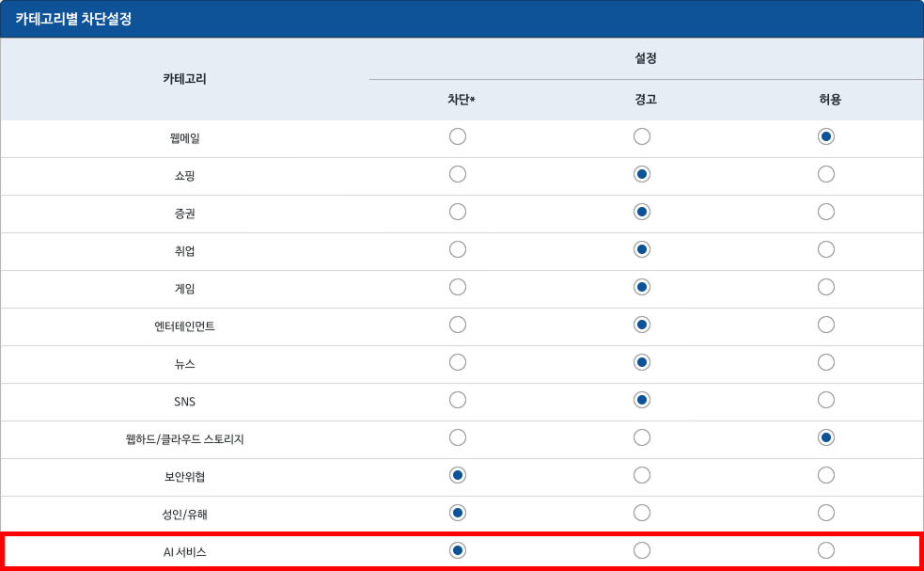Allow the AI 서비스 category
Image resolution: width=924 pixels, height=571 pixels.
pos(826,548)
